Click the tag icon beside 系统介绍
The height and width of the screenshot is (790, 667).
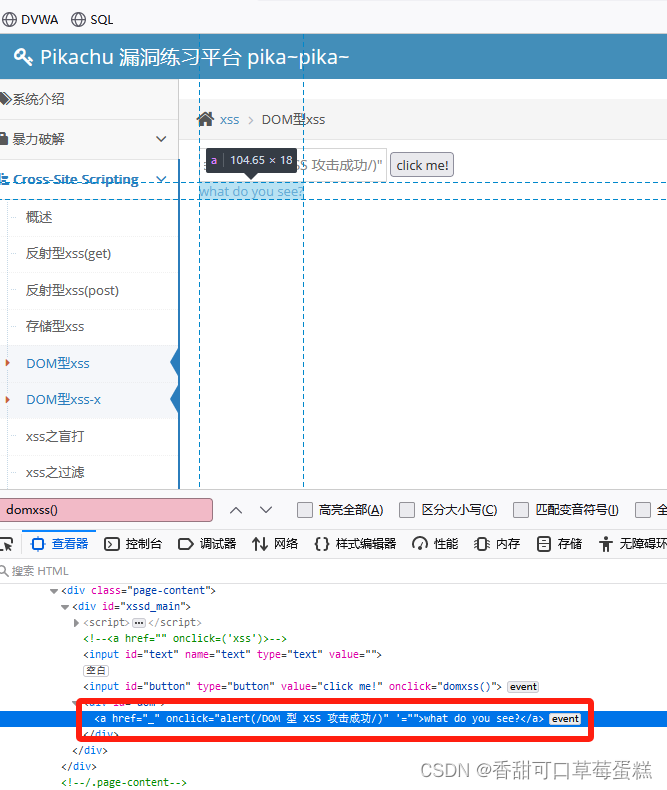pos(5,99)
